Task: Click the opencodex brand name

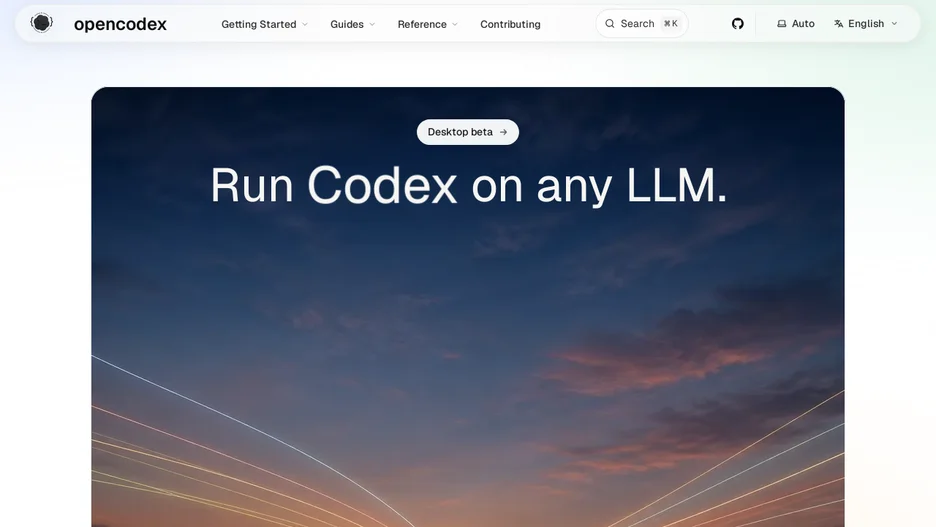Action: click(120, 24)
